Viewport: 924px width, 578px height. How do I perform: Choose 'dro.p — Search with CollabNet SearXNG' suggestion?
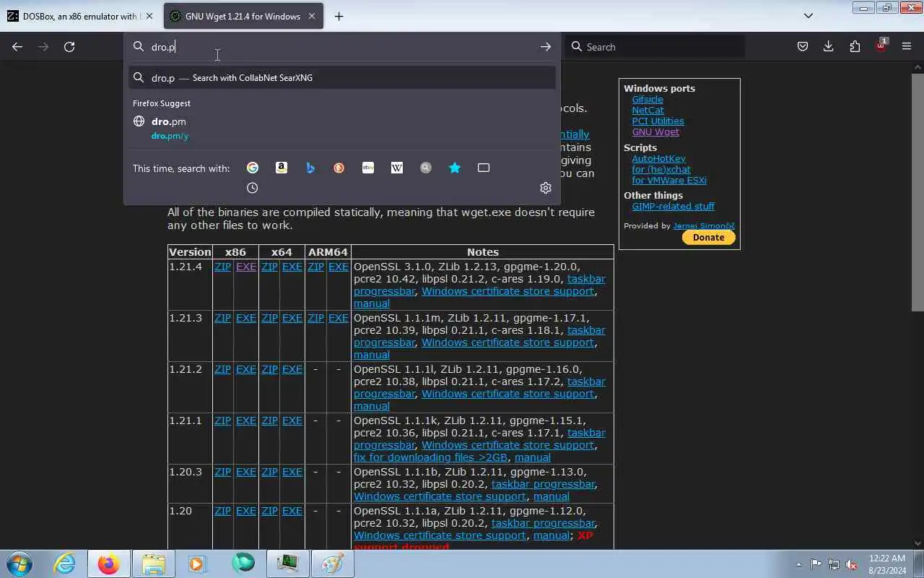pos(342,78)
